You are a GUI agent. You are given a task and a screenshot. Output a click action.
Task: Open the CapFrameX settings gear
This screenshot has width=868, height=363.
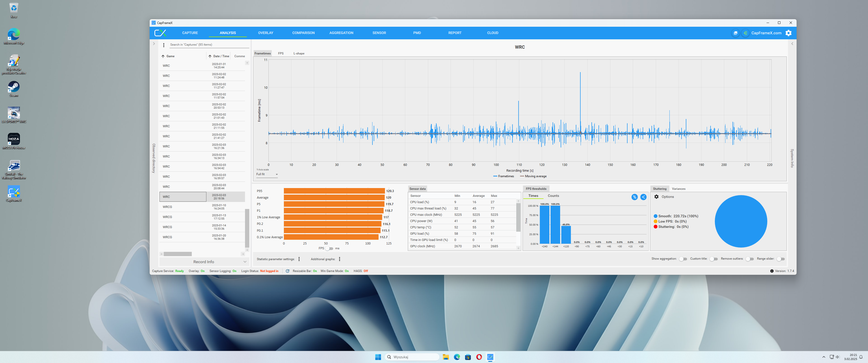(788, 33)
